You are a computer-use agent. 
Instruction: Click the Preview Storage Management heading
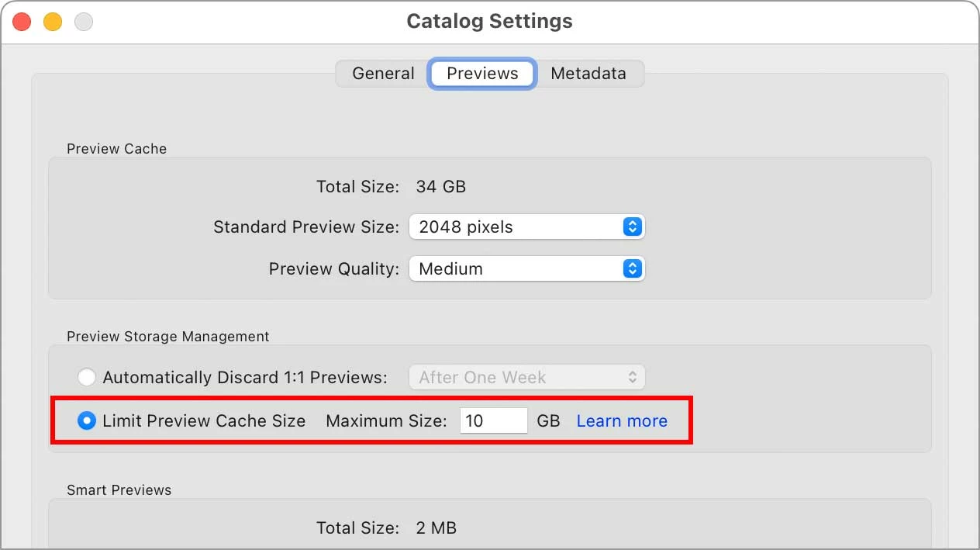pos(167,337)
